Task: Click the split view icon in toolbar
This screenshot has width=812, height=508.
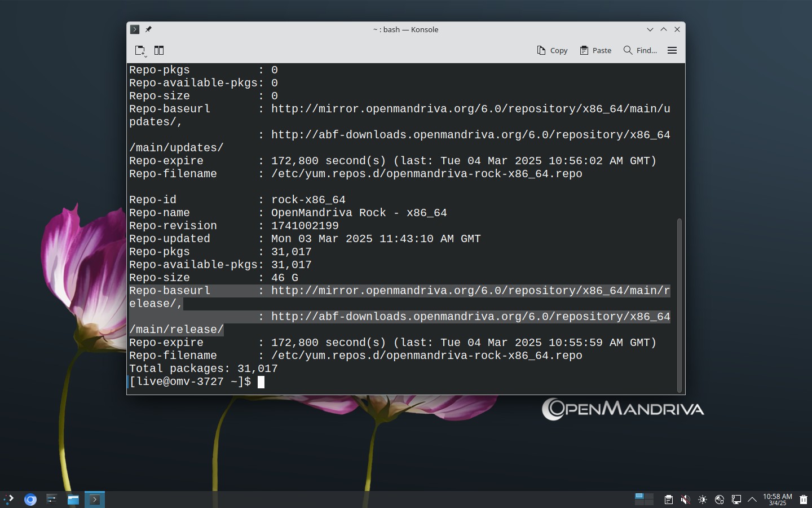Action: tap(159, 50)
